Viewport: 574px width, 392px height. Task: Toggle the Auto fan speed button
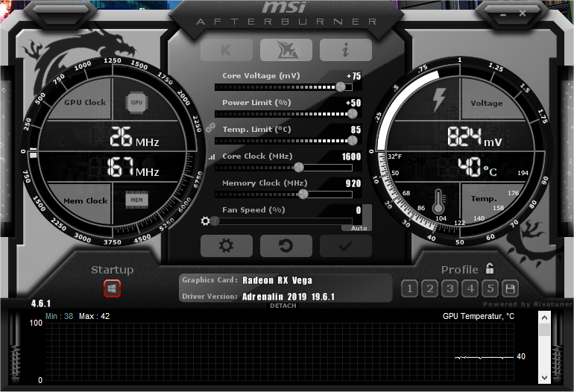359,228
